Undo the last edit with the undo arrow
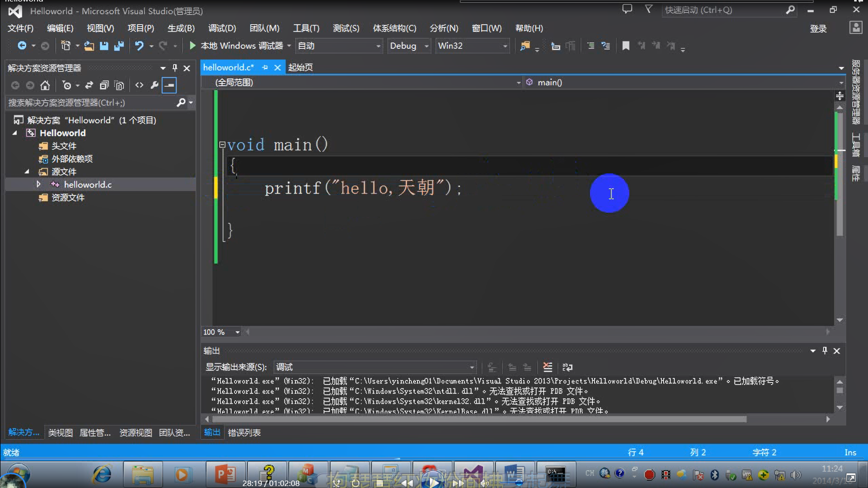The width and height of the screenshot is (868, 488). pos(139,46)
